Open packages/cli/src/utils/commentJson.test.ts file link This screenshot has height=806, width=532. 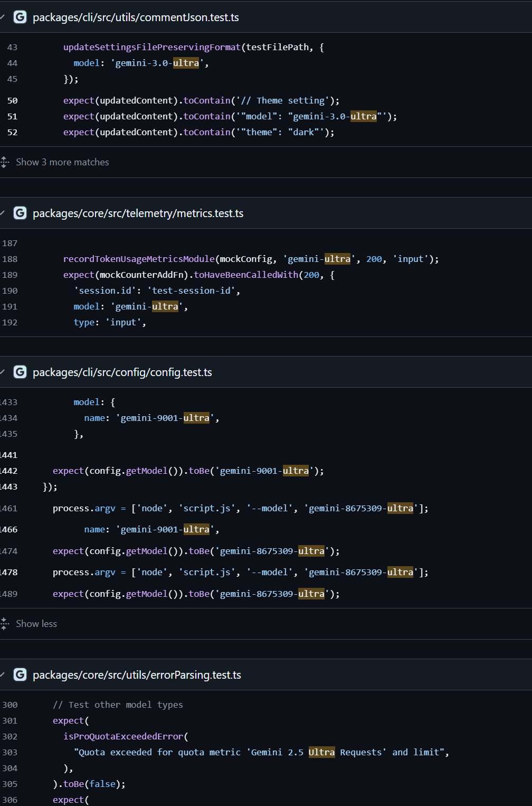pos(136,17)
